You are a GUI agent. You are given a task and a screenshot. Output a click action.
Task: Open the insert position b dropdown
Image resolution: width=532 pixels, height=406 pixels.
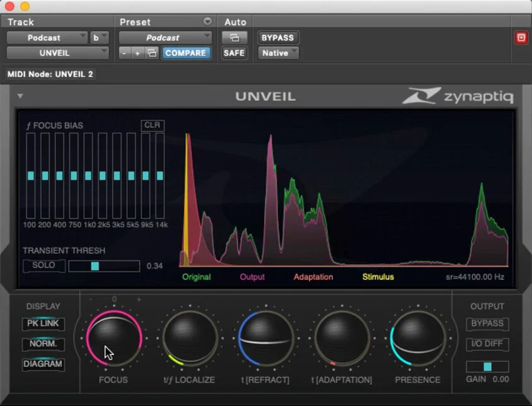(x=100, y=37)
